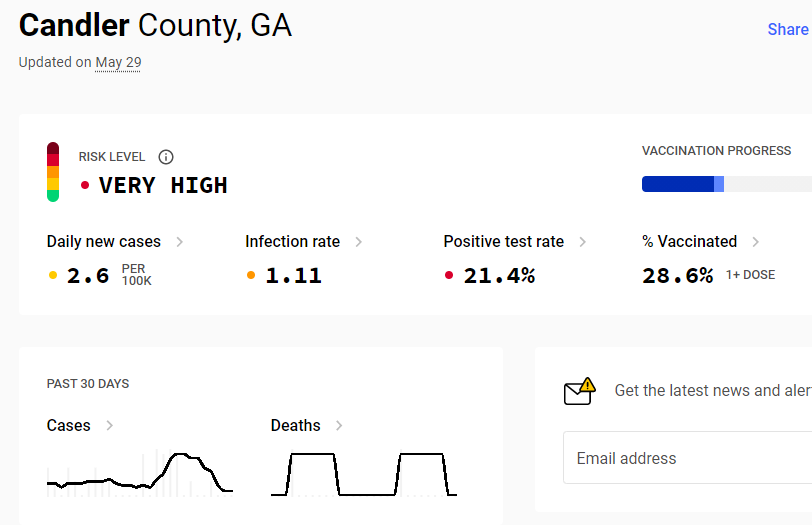Click the Cases 30-day sparkline chart
Viewport: 812px width, 525px height.
pyautogui.click(x=140, y=473)
